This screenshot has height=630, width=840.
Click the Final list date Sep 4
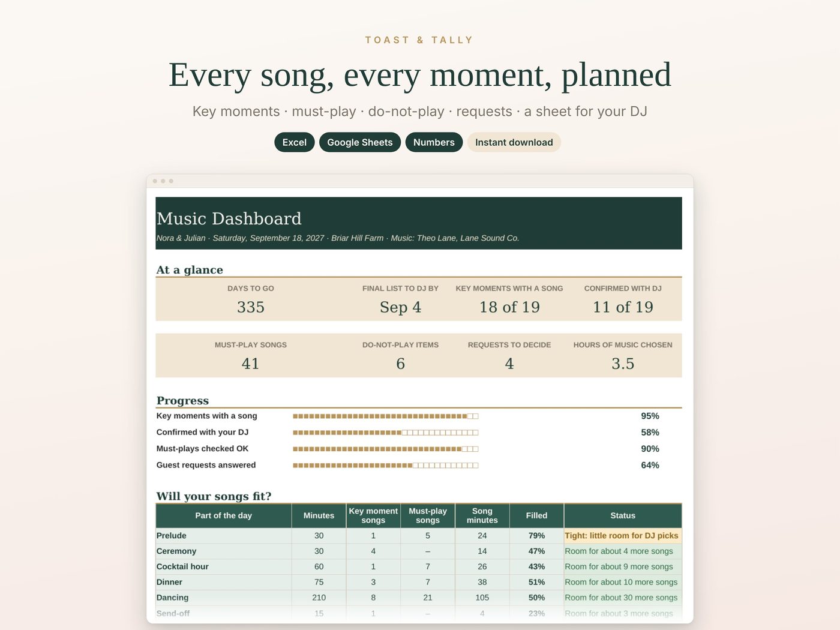[x=400, y=307]
